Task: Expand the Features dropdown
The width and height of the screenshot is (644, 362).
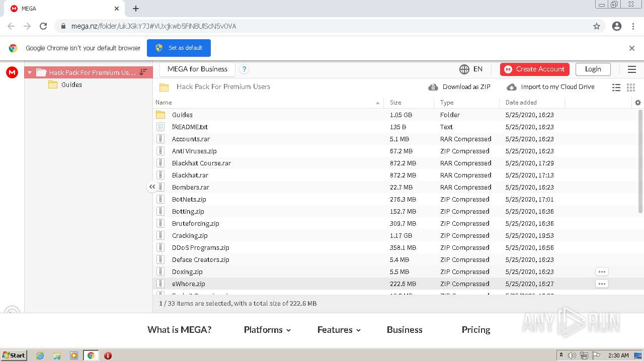Action: 339,330
